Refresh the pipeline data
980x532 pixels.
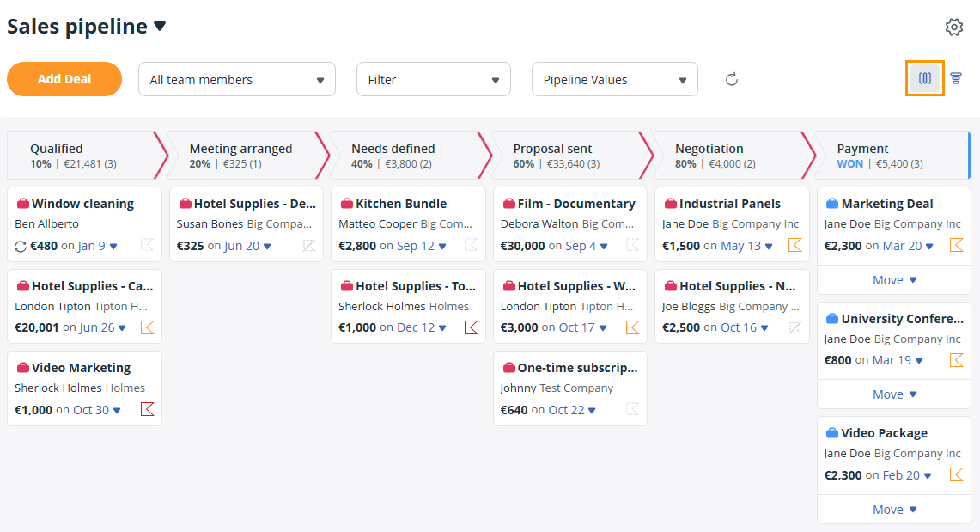(x=731, y=78)
